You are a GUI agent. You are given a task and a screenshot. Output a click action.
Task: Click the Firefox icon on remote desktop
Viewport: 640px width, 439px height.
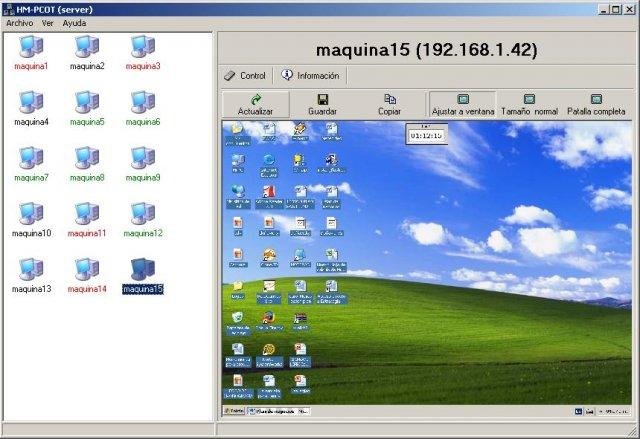click(269, 317)
